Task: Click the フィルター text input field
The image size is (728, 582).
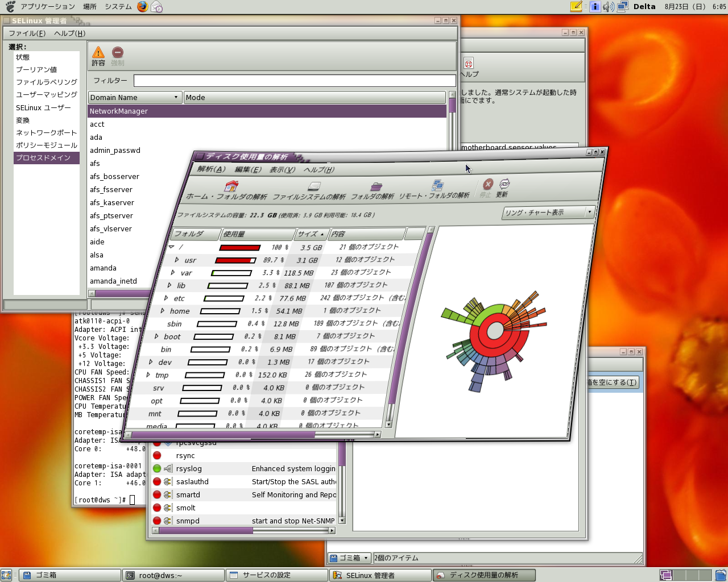Action: pyautogui.click(x=294, y=81)
